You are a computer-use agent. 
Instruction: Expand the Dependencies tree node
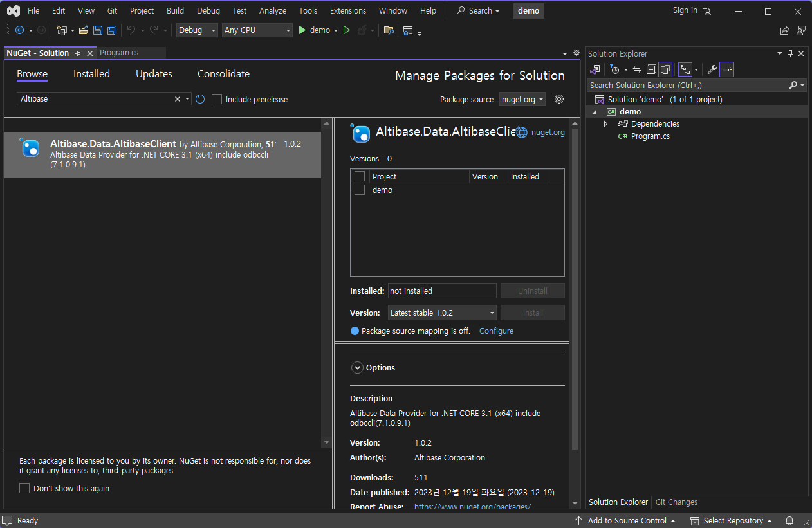point(605,124)
